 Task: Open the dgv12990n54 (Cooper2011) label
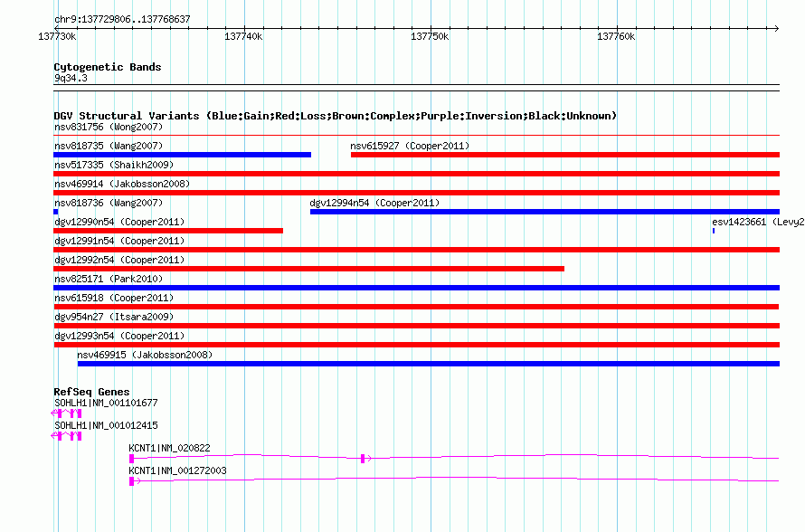point(119,222)
